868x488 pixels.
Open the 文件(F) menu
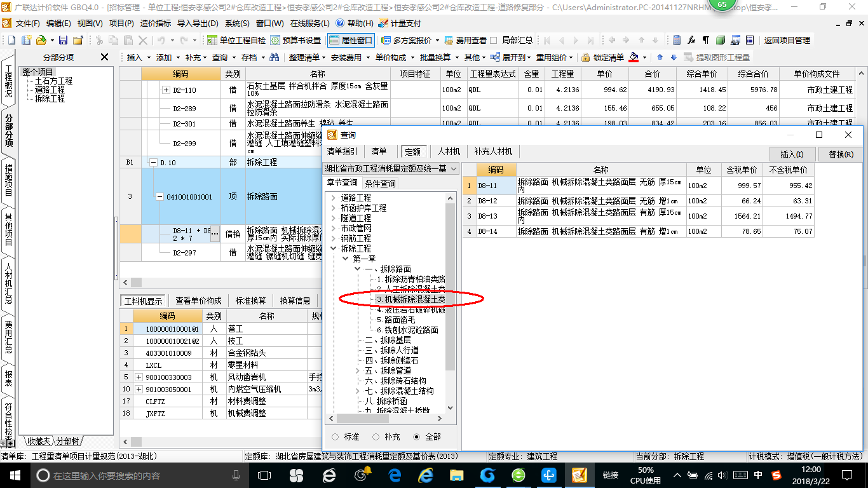coord(27,23)
